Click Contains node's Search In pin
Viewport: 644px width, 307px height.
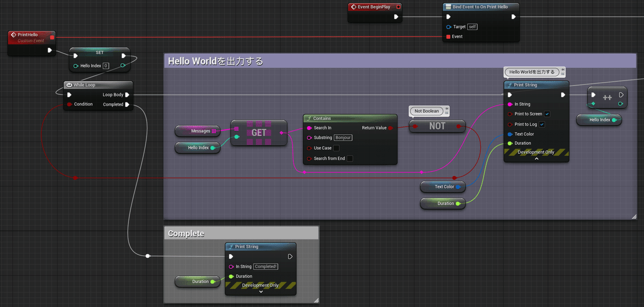pyautogui.click(x=309, y=128)
